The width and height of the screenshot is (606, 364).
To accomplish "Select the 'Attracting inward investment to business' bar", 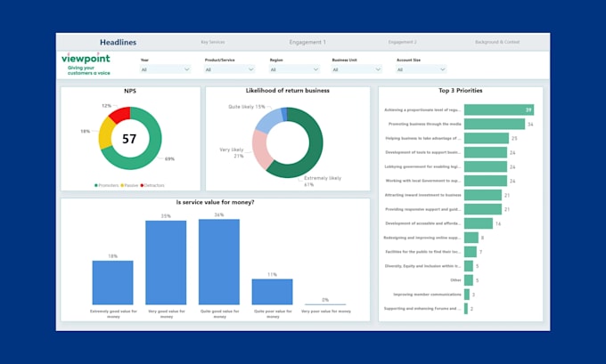I will coord(483,195).
